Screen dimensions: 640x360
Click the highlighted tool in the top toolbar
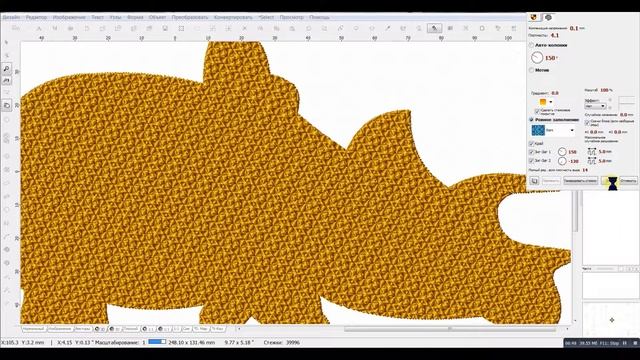(434, 28)
